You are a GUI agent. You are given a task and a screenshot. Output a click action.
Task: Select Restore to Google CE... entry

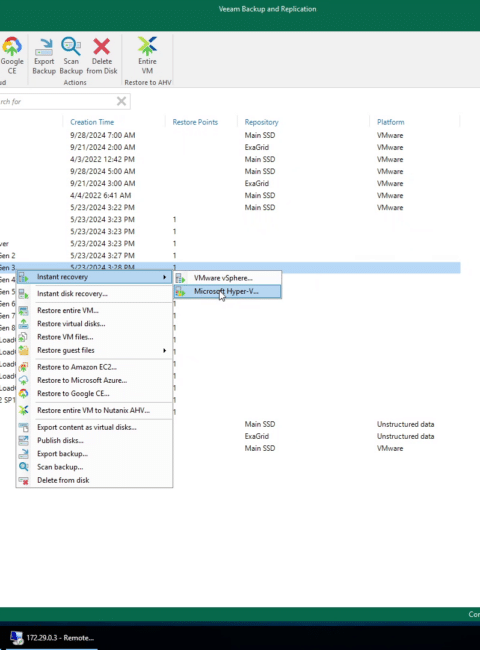click(94, 393)
